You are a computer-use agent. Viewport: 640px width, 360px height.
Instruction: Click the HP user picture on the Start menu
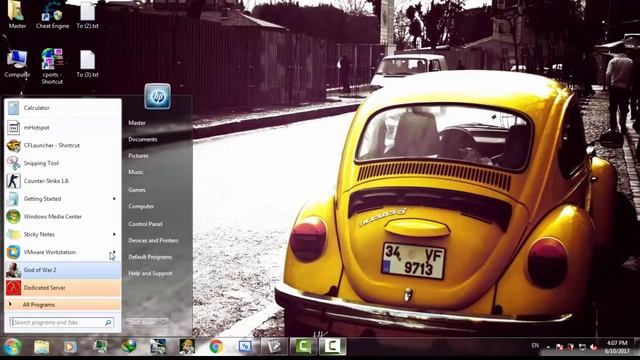tap(158, 97)
